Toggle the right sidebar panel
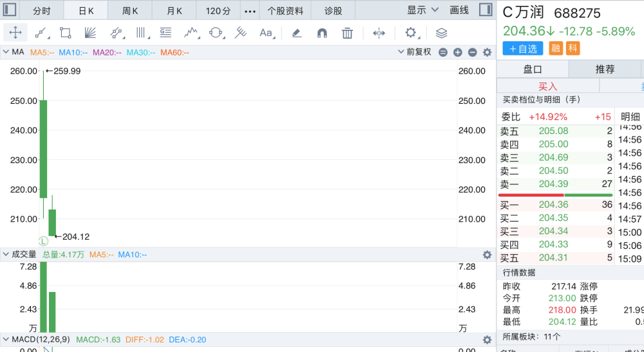Image resolution: width=644 pixels, height=352 pixels. click(486, 10)
